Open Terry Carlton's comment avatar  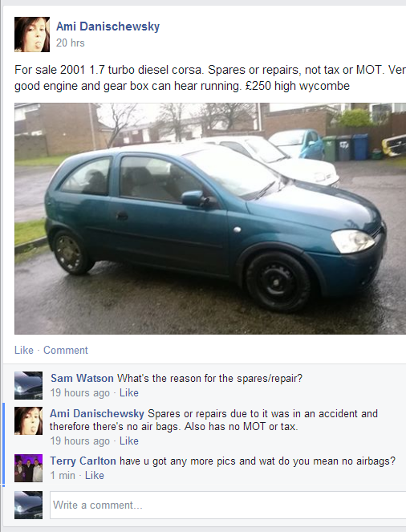(29, 469)
